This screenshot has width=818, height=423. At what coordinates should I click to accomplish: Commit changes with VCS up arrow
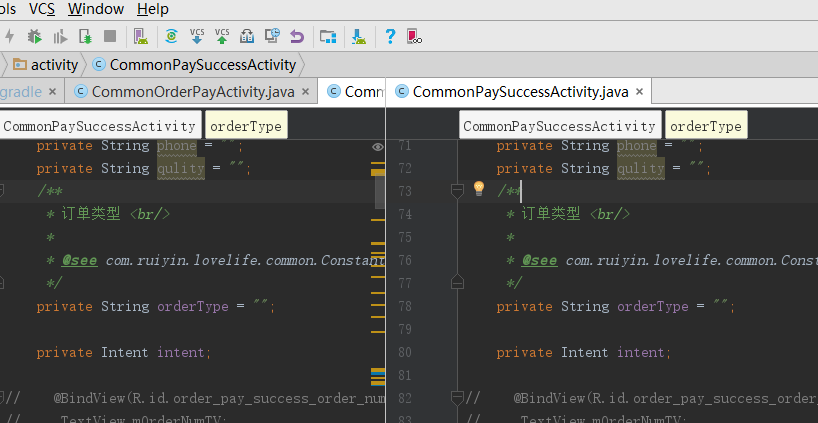(x=222, y=35)
